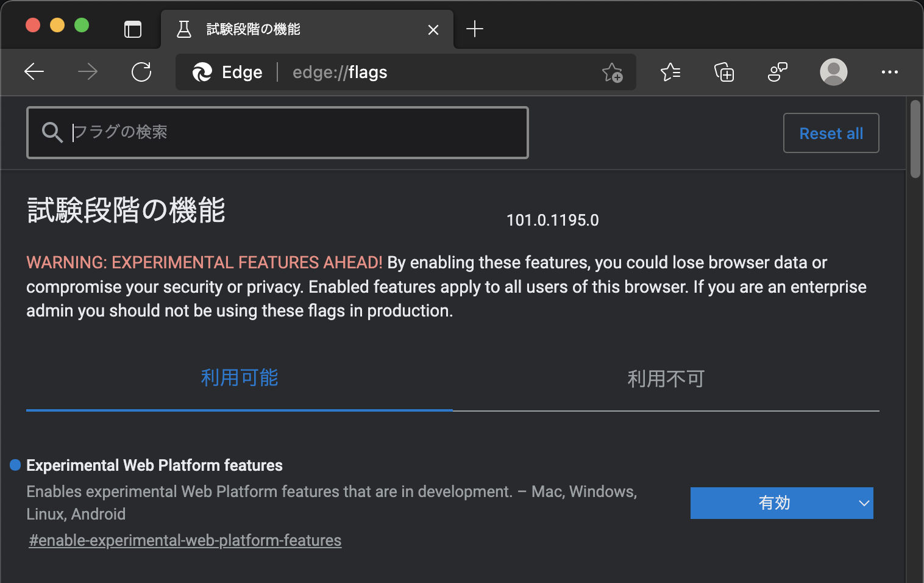Click the back navigation arrow
The width and height of the screenshot is (924, 583).
tap(34, 72)
